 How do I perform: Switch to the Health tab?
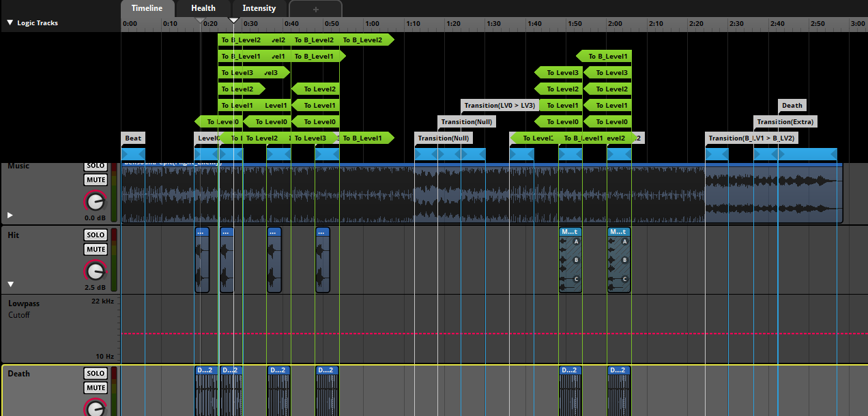pos(203,9)
